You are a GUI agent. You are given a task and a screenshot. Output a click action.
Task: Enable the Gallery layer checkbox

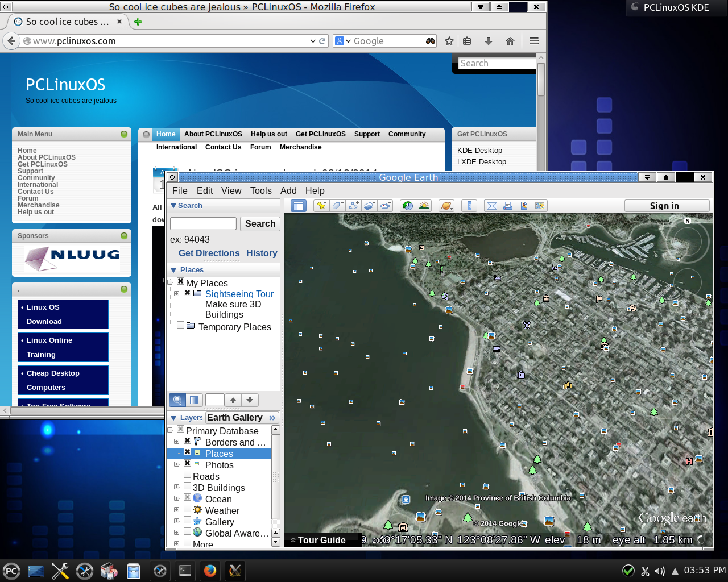point(187,521)
